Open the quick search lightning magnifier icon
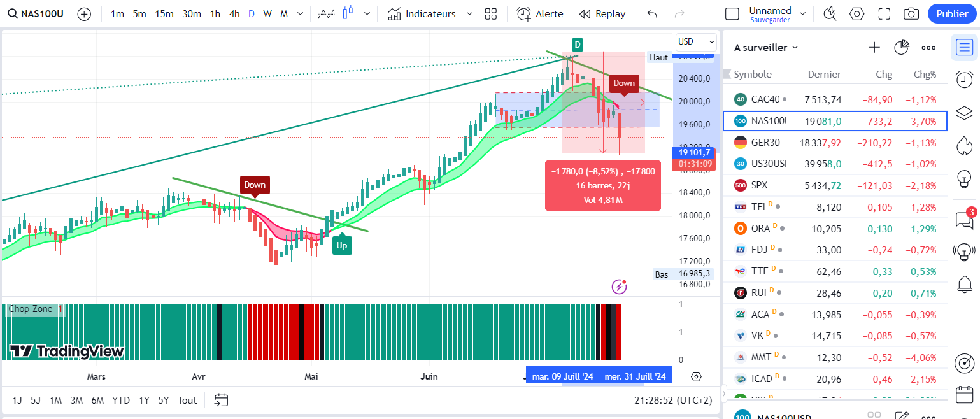 click(x=830, y=14)
